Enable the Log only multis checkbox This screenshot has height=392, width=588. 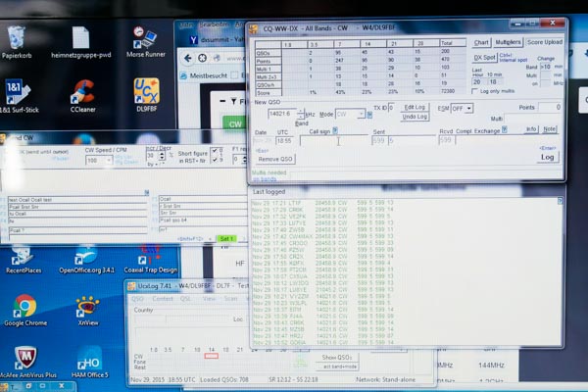click(476, 89)
